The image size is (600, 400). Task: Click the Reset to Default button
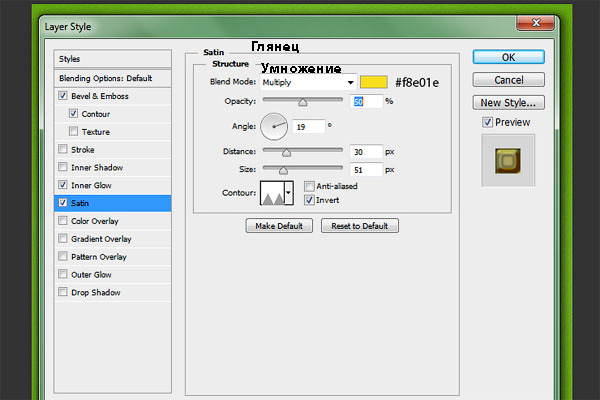tap(360, 226)
